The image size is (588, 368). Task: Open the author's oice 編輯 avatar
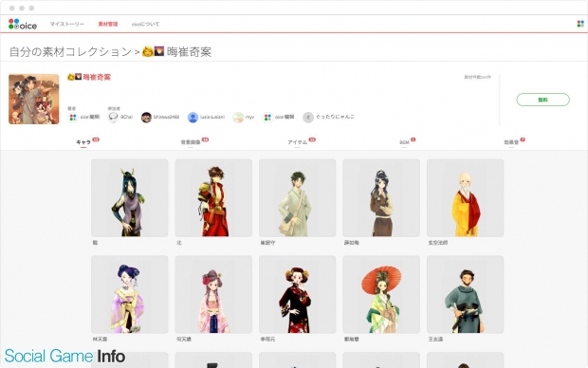[x=73, y=118]
